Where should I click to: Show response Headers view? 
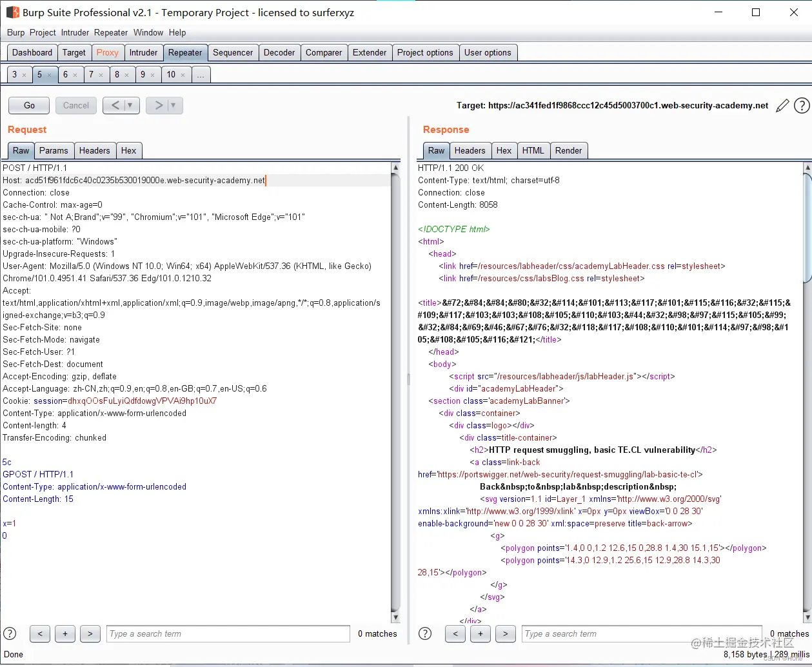470,150
